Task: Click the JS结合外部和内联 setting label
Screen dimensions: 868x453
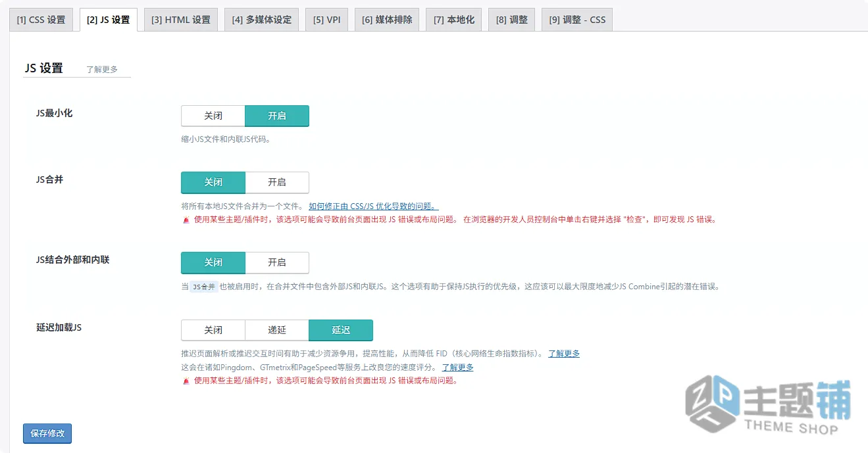Action: coord(72,260)
